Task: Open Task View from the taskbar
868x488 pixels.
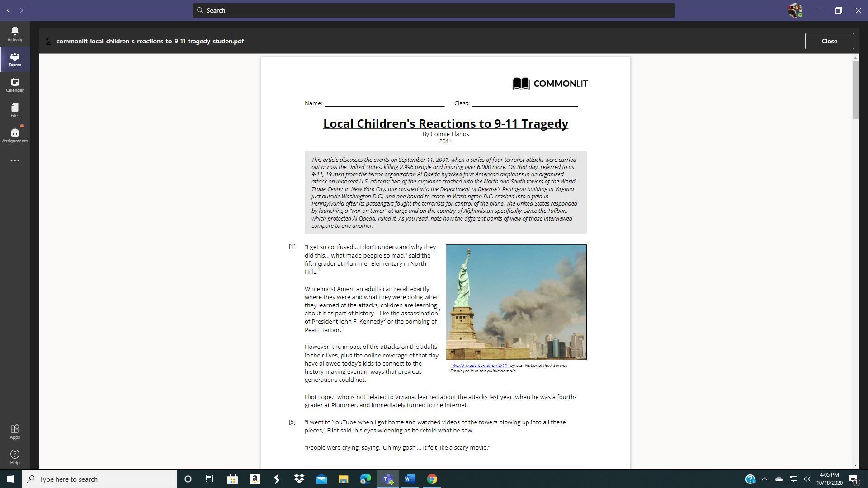Action: (x=209, y=479)
